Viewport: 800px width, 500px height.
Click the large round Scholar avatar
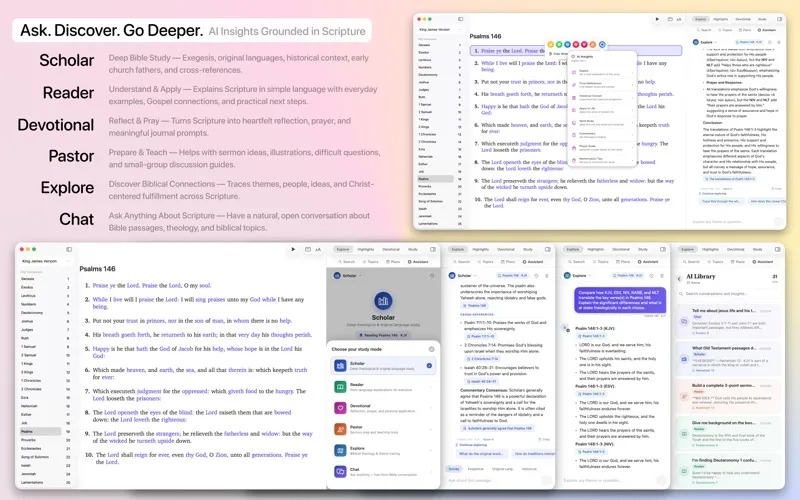click(383, 301)
